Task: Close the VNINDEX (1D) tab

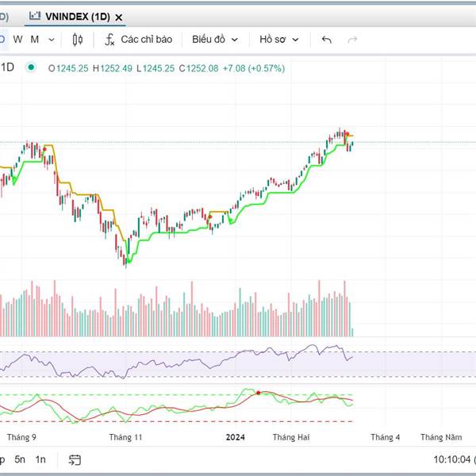Action: [119, 17]
